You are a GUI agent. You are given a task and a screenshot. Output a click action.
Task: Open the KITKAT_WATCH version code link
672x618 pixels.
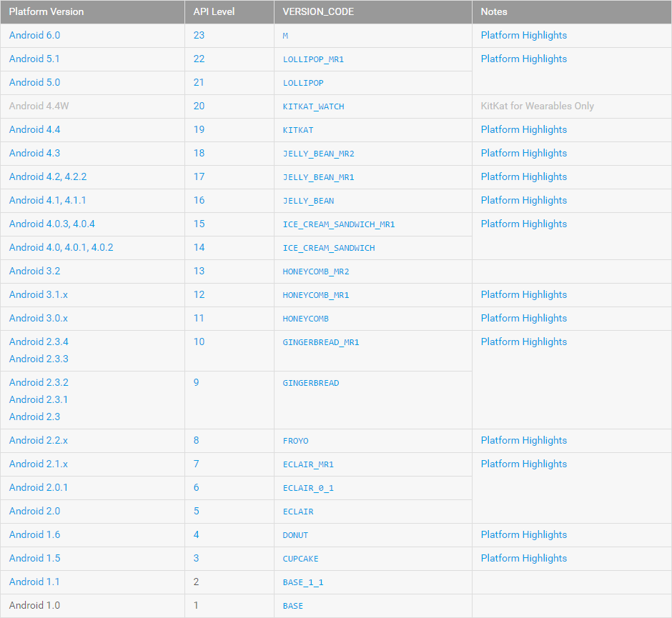point(313,106)
